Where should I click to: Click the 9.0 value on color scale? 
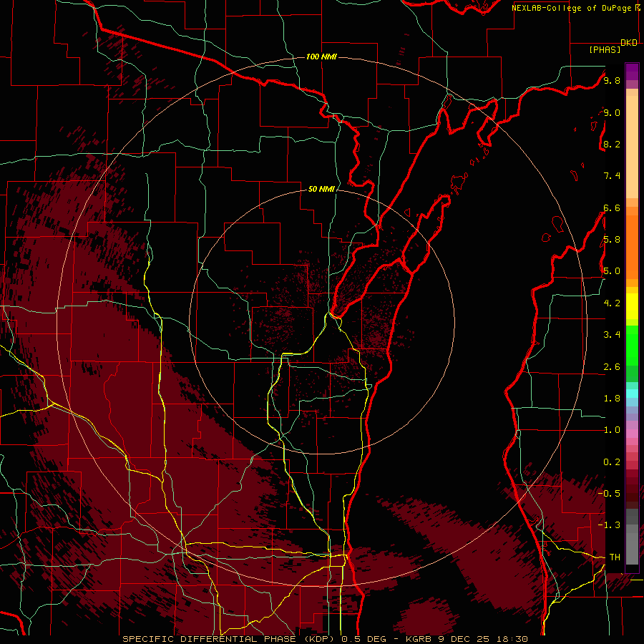[x=612, y=112]
